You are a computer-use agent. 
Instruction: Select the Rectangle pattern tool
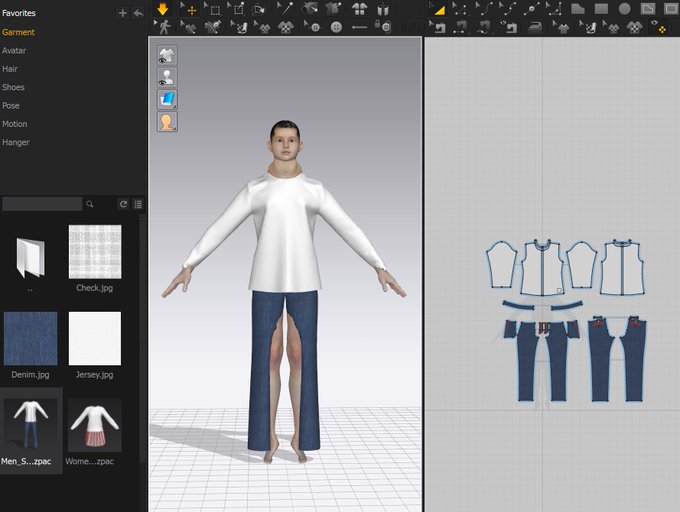pyautogui.click(x=601, y=9)
